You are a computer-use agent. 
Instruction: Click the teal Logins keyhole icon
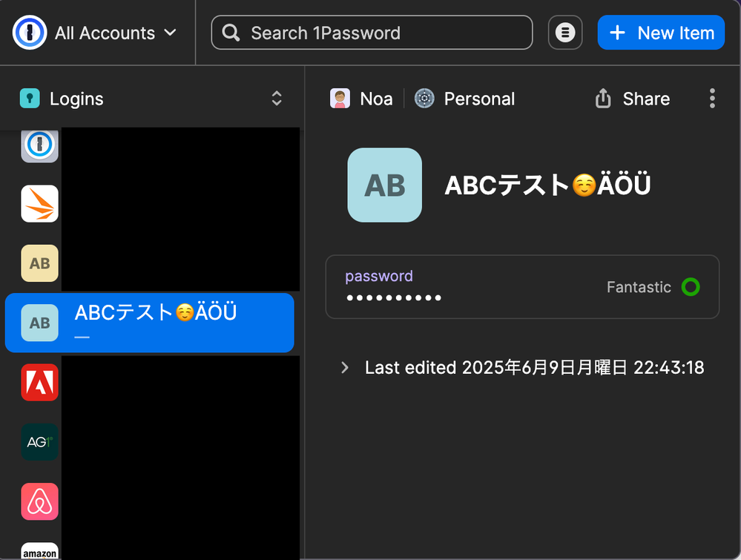click(x=30, y=99)
